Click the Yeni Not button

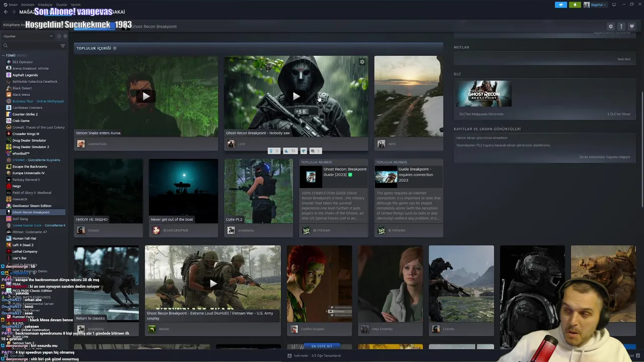[x=623, y=59]
